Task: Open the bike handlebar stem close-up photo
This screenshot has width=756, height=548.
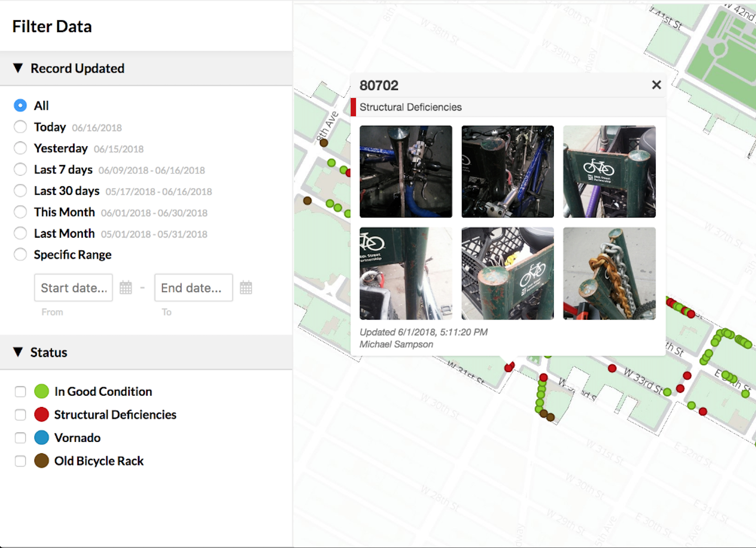Action: point(406,172)
